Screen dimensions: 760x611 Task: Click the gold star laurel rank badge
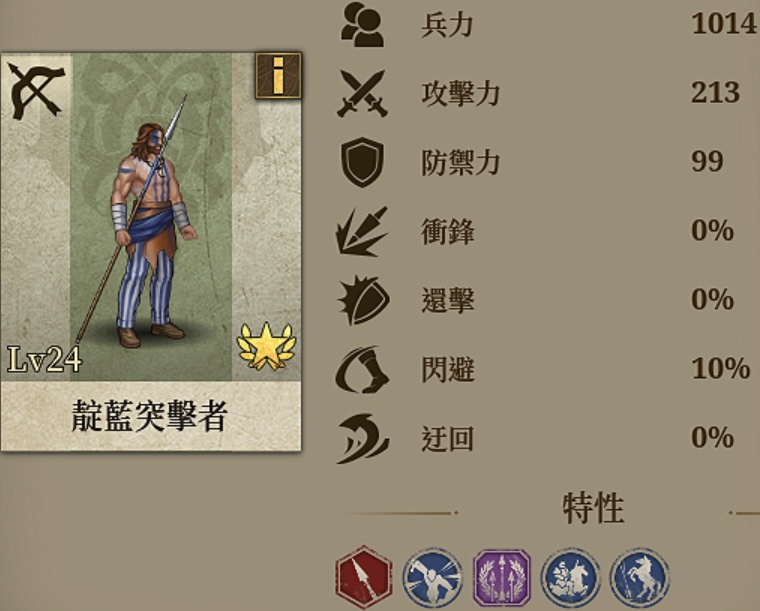266,346
